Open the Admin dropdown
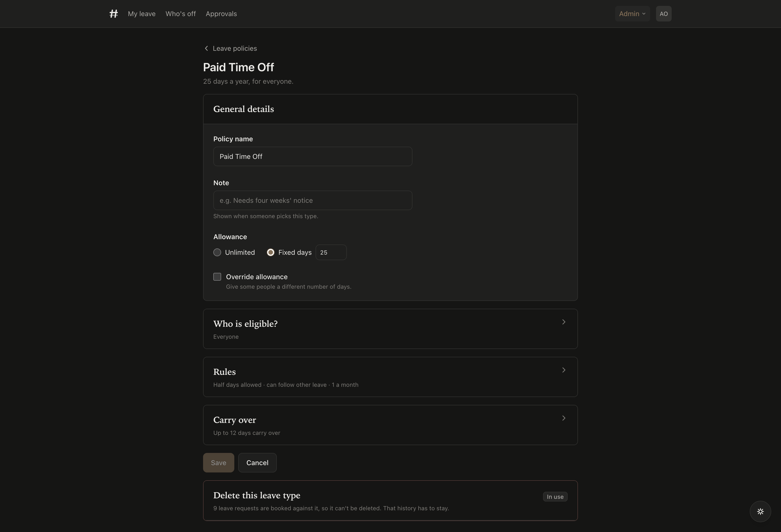Screen dimensions: 781x532 click(632, 14)
